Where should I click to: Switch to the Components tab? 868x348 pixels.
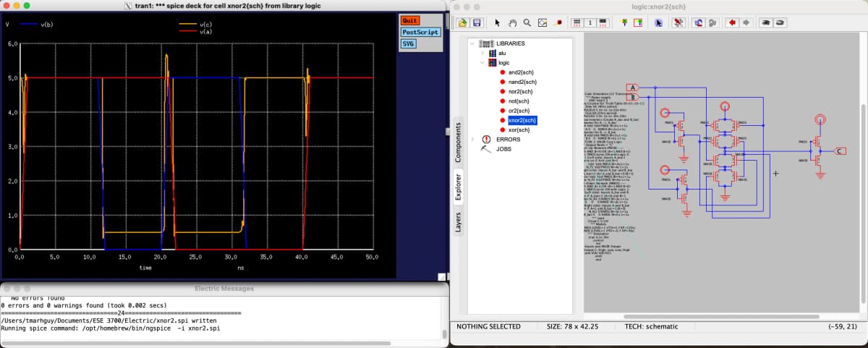point(458,141)
